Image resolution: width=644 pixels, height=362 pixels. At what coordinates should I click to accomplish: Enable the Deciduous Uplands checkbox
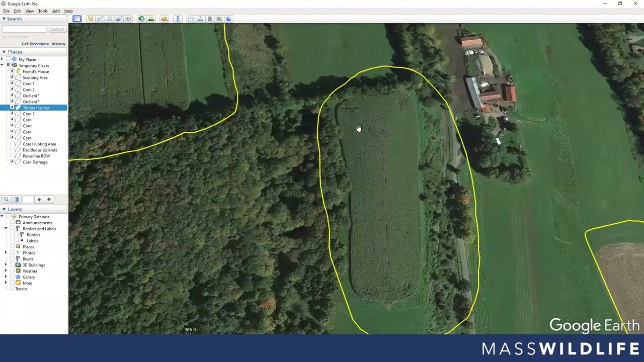coord(13,150)
